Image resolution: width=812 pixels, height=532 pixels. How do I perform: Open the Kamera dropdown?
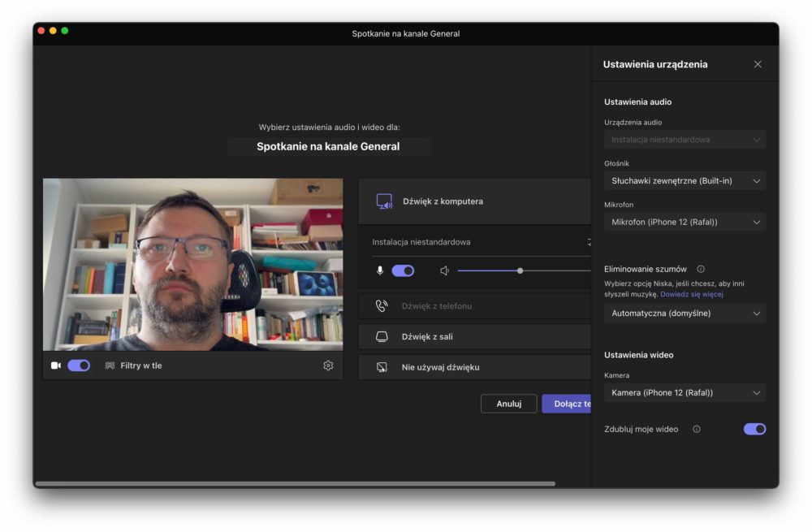(685, 392)
